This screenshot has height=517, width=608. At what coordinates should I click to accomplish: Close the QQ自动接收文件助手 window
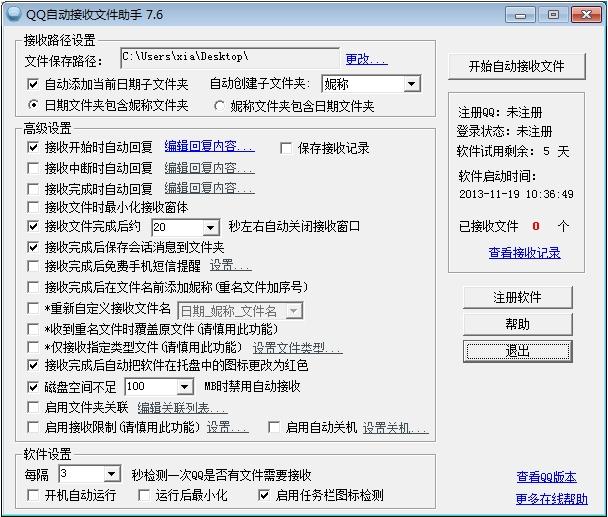[586, 15]
